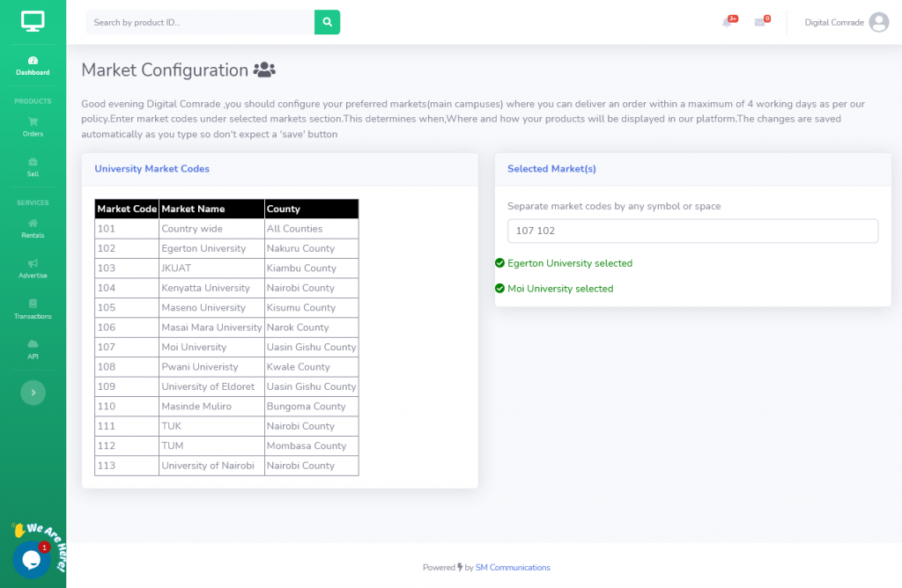
Task: Open the API cloud icon
Action: 33,343
